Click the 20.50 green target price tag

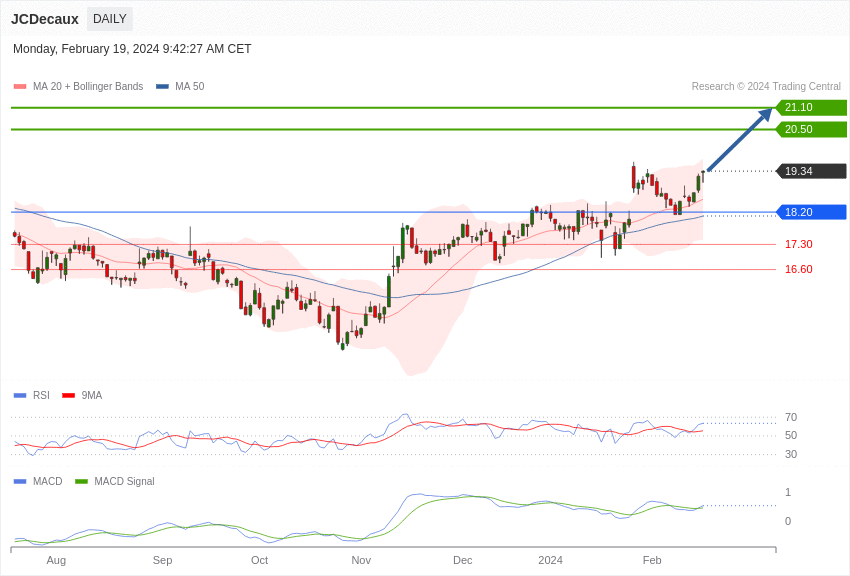click(x=811, y=130)
